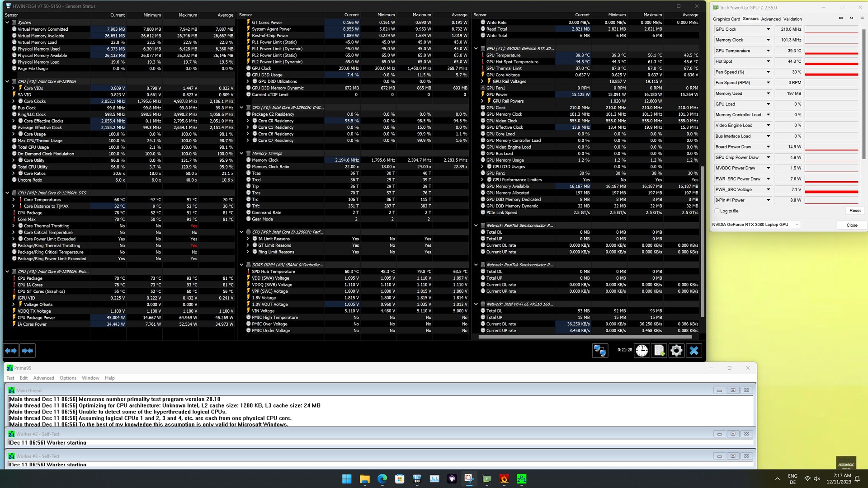Viewport: 868px width, 488px height.
Task: Click the FurMark red taskbar icon
Action: pyautogui.click(x=504, y=479)
